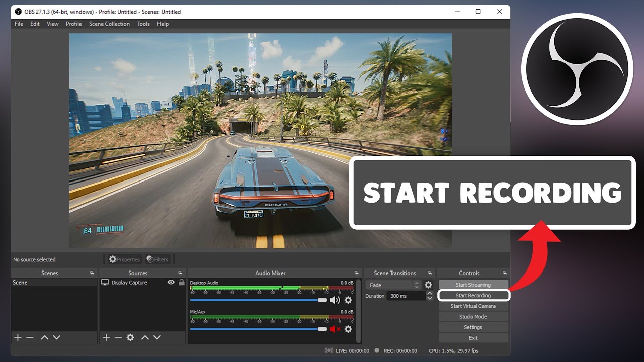Click the Properties button
Screen dimensions: 644x362
click(124, 259)
